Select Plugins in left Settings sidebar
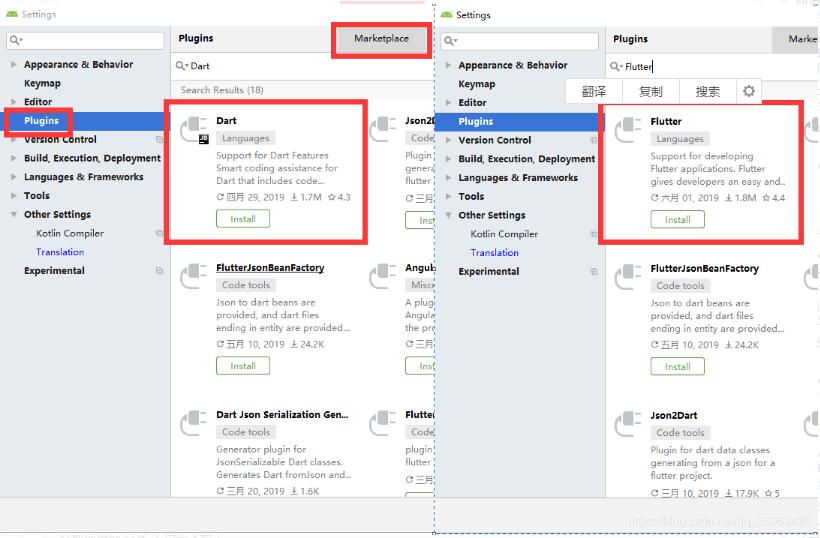This screenshot has width=820, height=538. pos(41,121)
